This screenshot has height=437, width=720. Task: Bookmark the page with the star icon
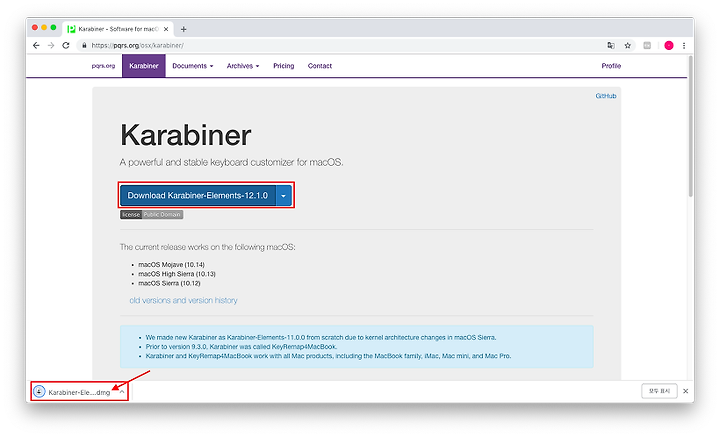627,45
